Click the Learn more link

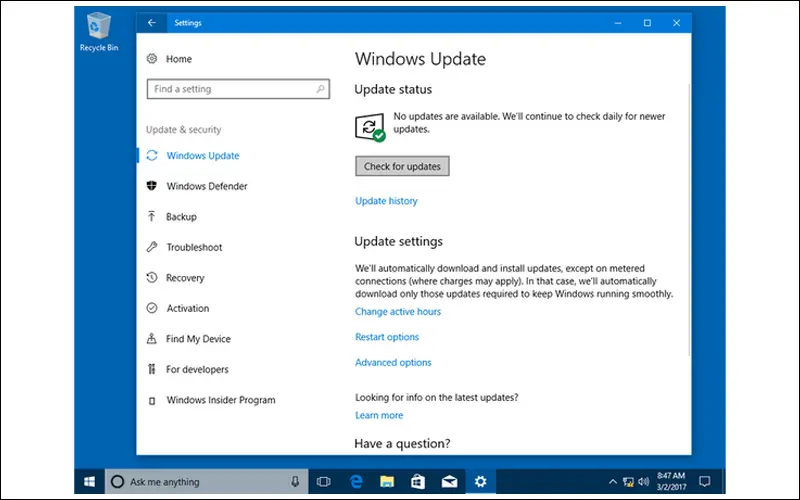[379, 415]
